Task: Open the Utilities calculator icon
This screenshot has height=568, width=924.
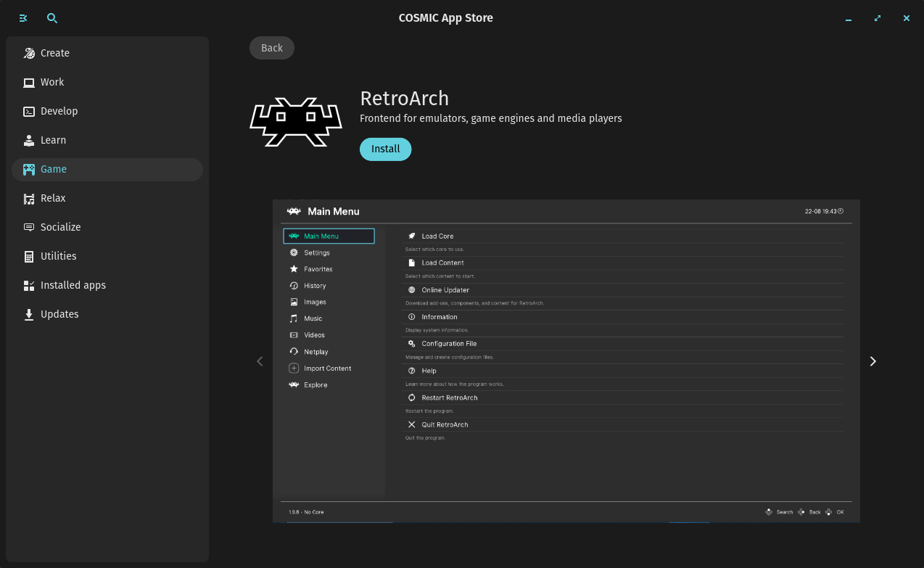Action: [x=29, y=256]
